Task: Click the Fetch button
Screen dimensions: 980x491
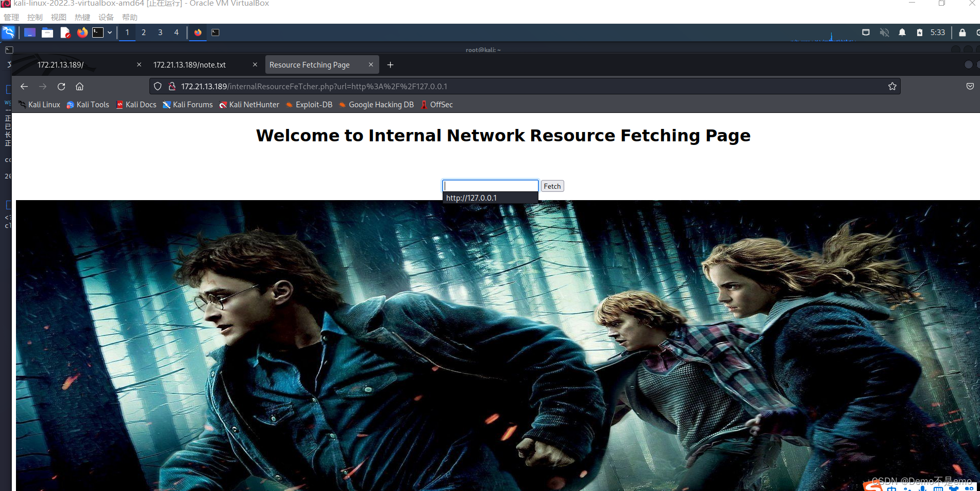Action: pyautogui.click(x=552, y=186)
